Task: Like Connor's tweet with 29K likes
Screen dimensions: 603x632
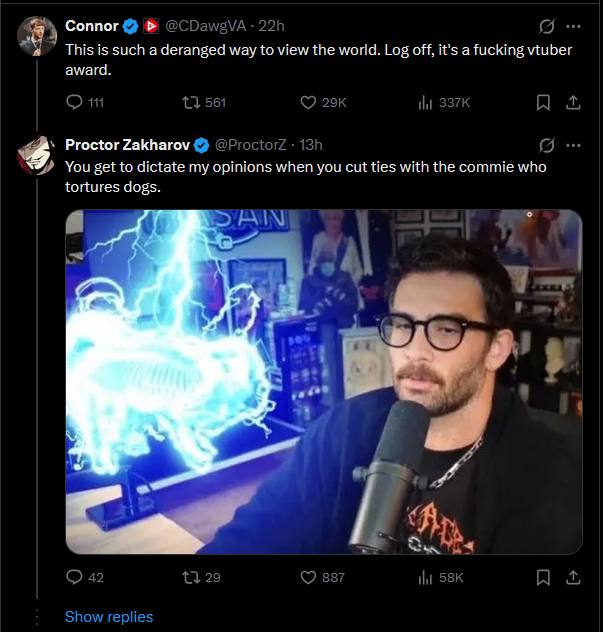Action: coord(323,102)
